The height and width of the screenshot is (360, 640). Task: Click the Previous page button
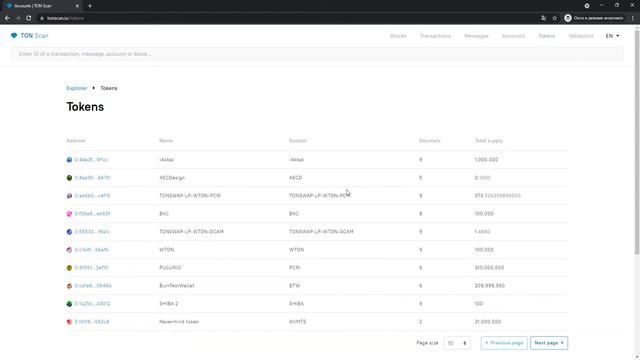pos(504,343)
